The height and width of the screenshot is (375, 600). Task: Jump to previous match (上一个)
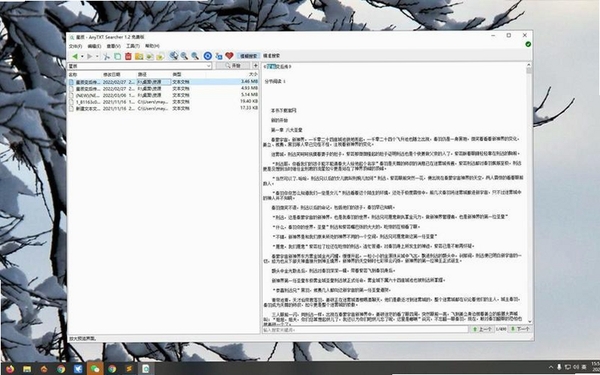(x=482, y=329)
